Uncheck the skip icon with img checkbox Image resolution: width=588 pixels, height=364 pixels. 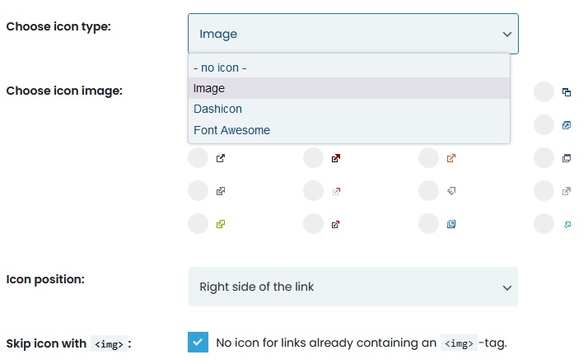(x=198, y=343)
